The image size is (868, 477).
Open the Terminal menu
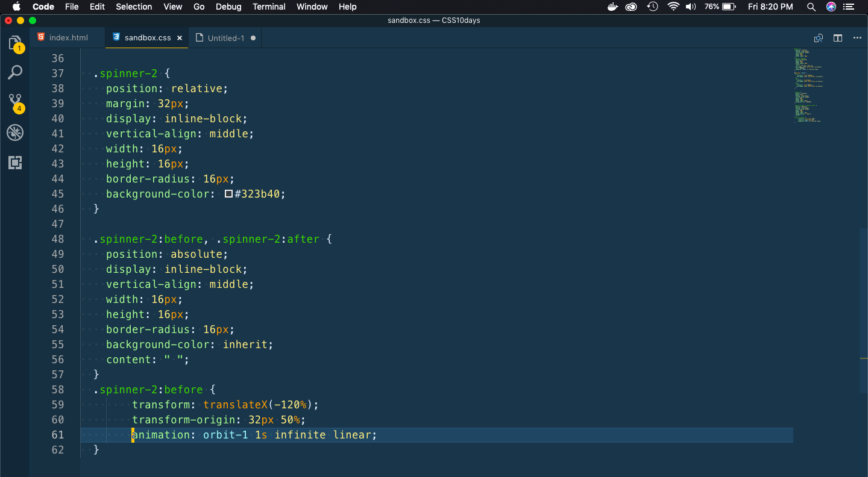click(269, 7)
